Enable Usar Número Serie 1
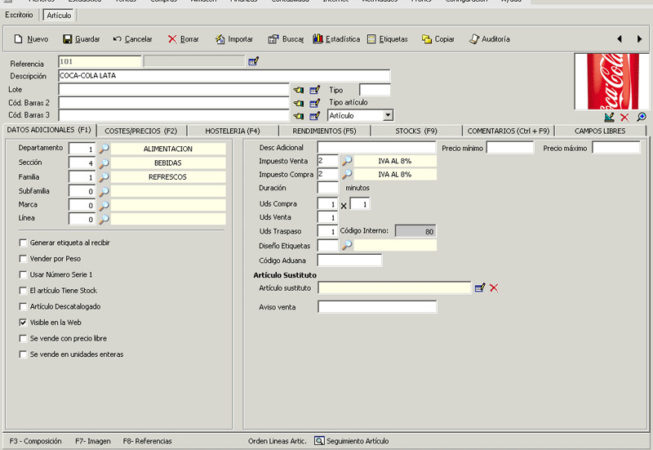This screenshot has height=450, width=653. [x=23, y=275]
